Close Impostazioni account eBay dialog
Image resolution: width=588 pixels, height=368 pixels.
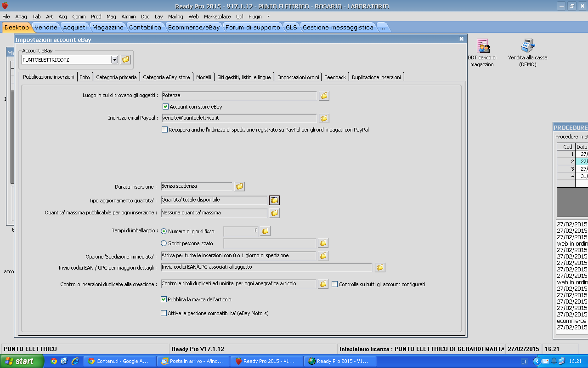pyautogui.click(x=462, y=40)
